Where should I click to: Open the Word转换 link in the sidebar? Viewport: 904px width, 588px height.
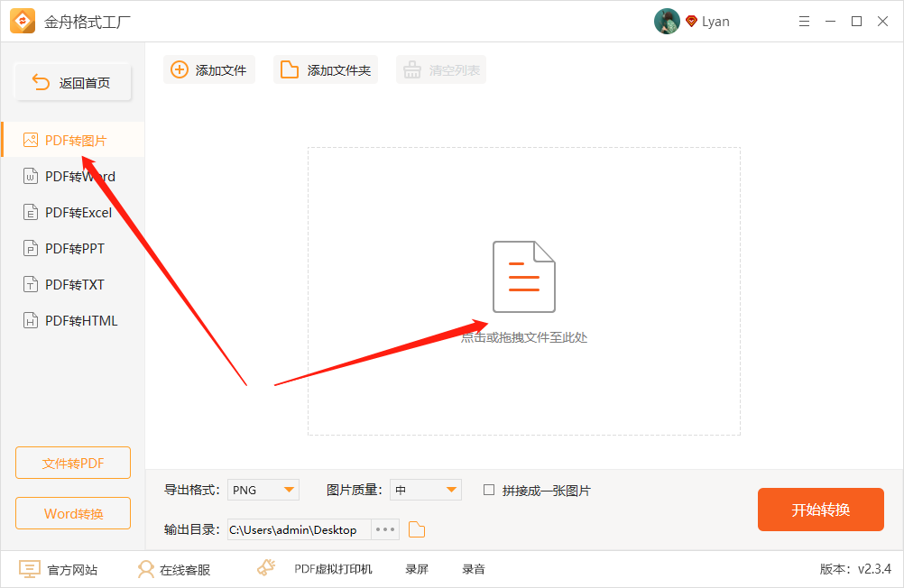(x=72, y=513)
